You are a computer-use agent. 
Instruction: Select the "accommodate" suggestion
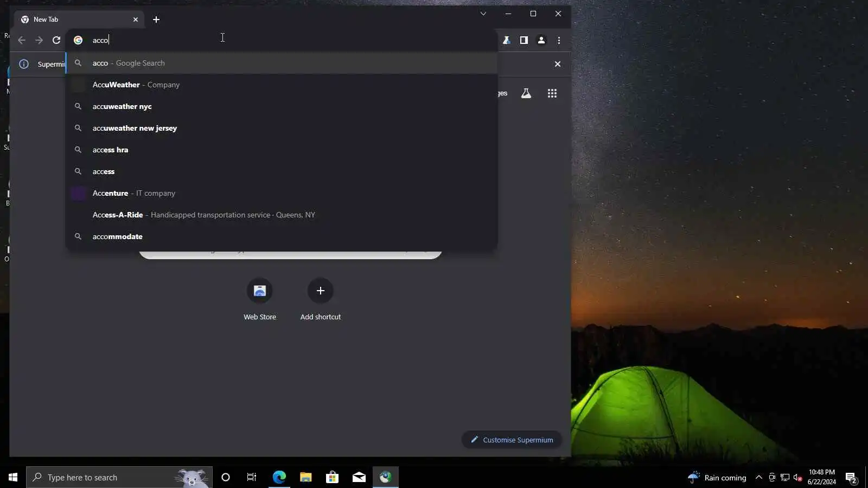coord(282,236)
